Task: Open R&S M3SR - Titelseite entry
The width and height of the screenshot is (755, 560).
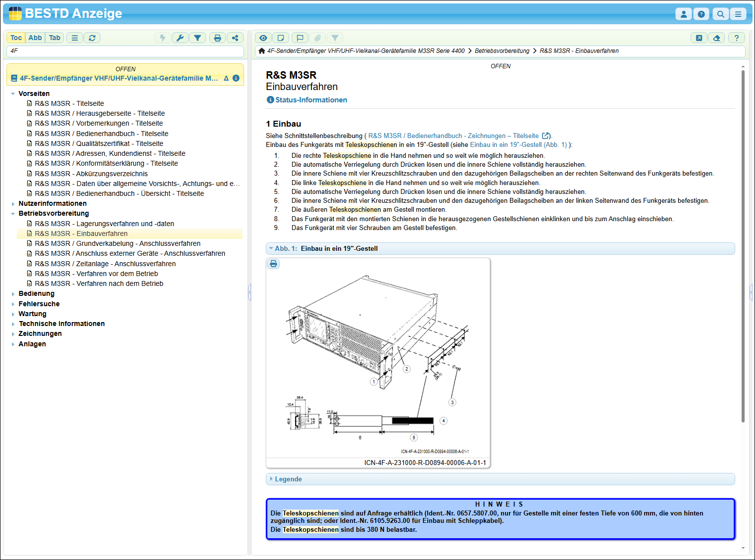Action: (x=69, y=103)
